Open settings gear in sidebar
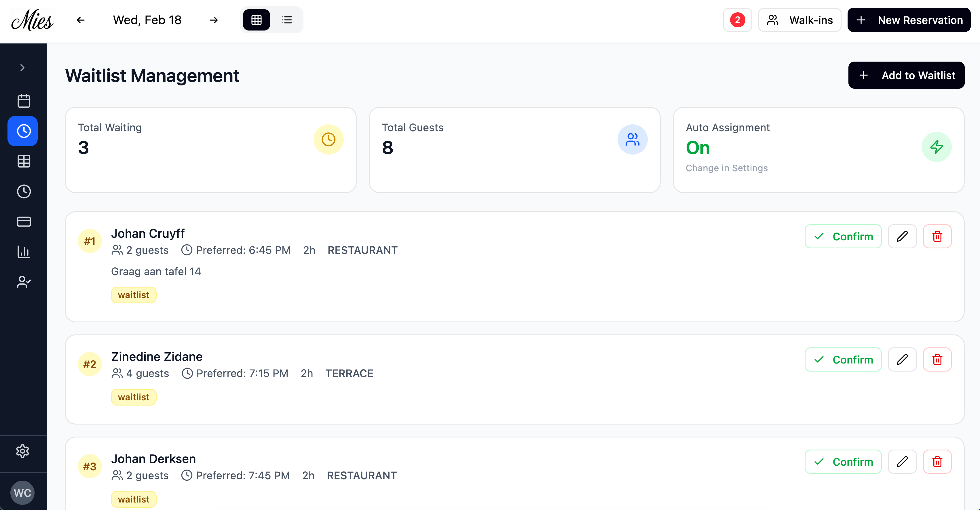Viewport: 980px width, 510px height. click(23, 451)
